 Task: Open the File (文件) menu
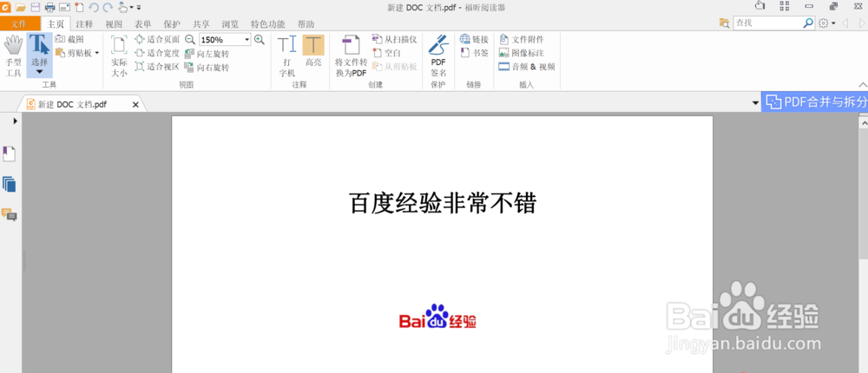click(x=20, y=23)
